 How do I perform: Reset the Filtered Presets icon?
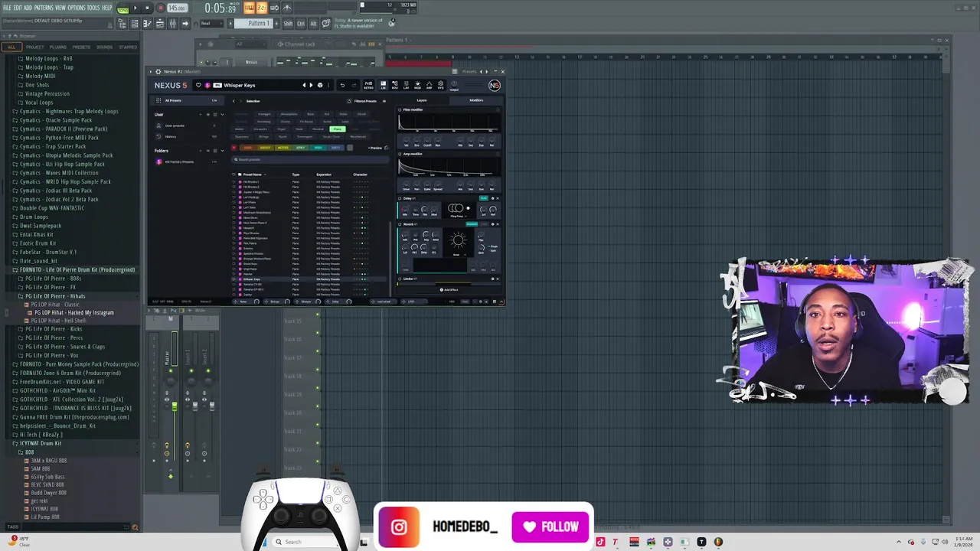[349, 101]
